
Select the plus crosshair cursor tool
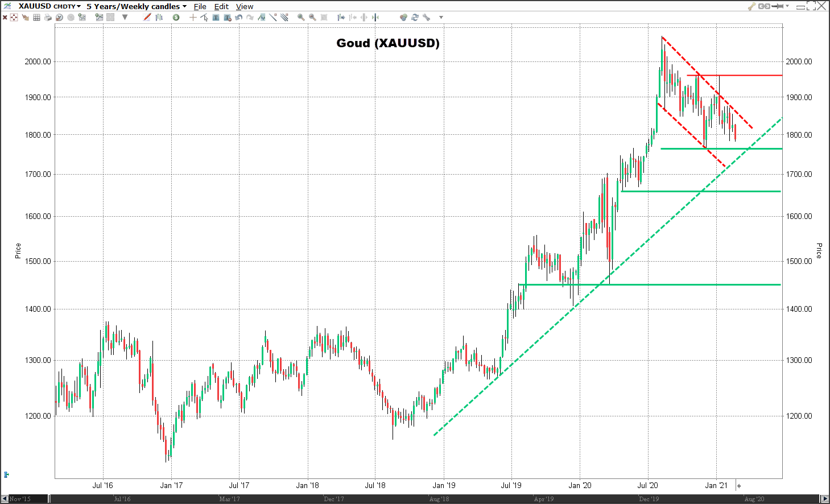[193, 18]
